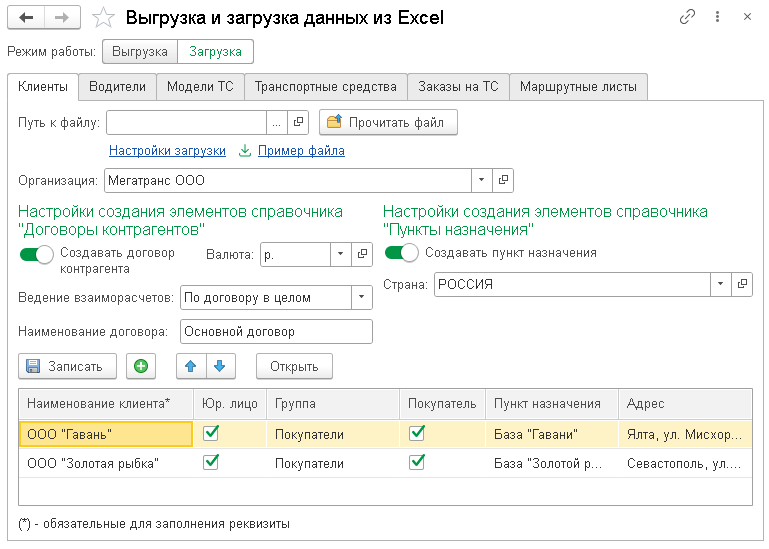
Task: Open the Маршрутные листы tab
Action: tap(578, 87)
